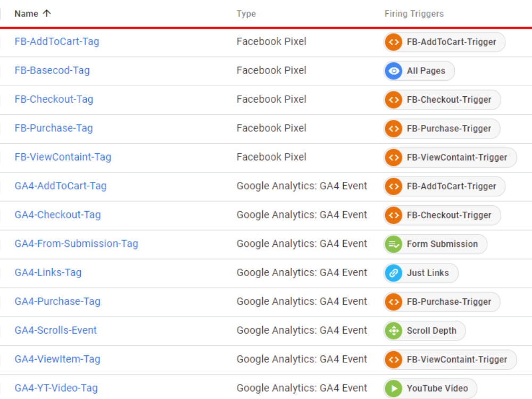532x399 pixels.
Task: Open the GA4-Links-Tag tag
Action: [48, 272]
